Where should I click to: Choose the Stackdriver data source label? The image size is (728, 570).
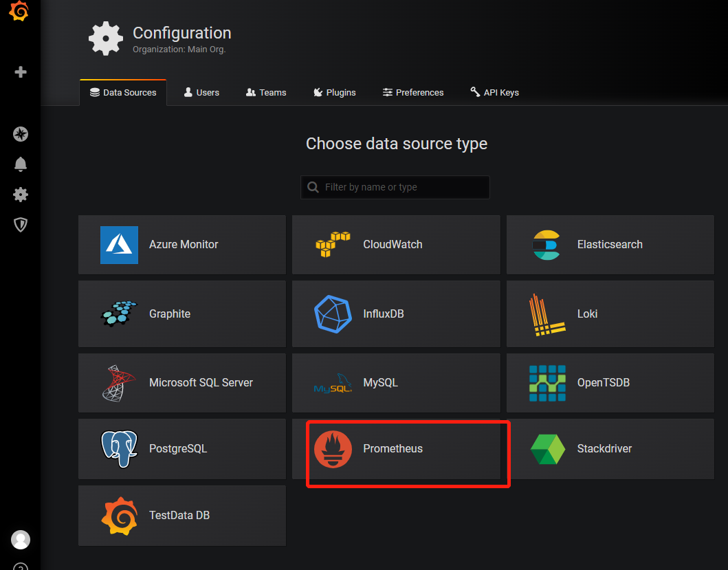[x=604, y=448]
